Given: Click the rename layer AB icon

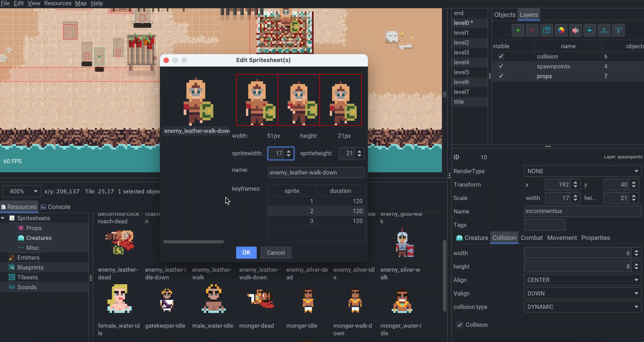Looking at the screenshot, I should point(575,30).
